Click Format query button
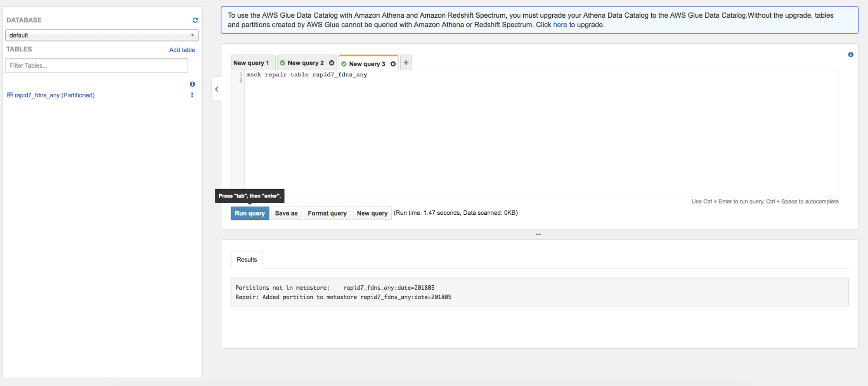This screenshot has height=386, width=868. 327,213
